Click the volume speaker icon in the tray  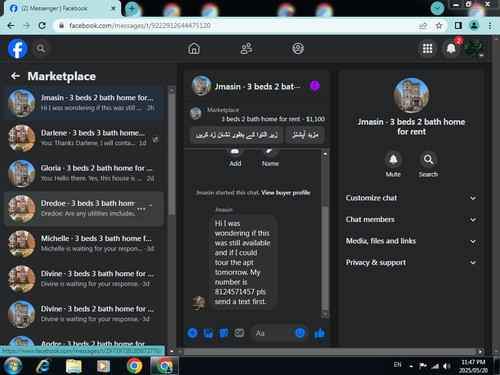tap(446, 366)
